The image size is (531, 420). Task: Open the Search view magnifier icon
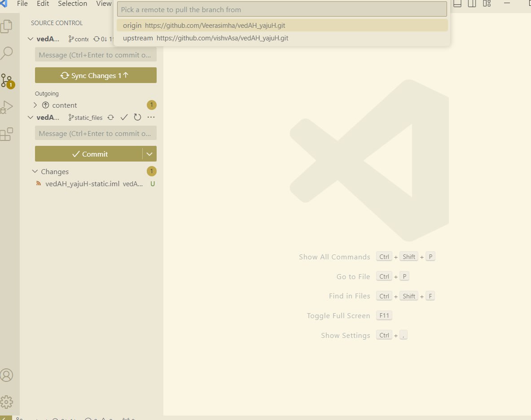pyautogui.click(x=6, y=53)
